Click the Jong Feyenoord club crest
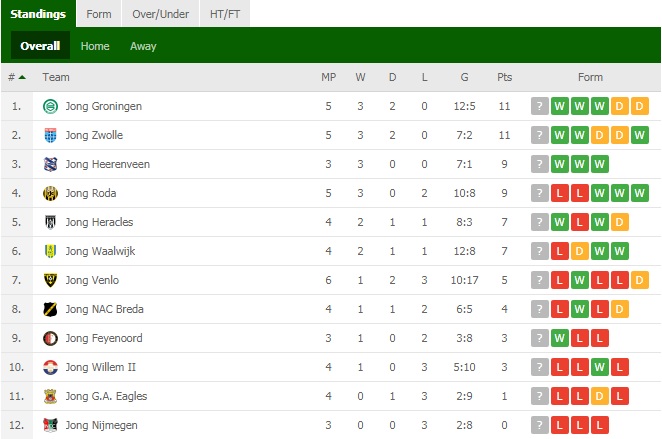Screen dimensions: 662x439 pyautogui.click(x=50, y=339)
